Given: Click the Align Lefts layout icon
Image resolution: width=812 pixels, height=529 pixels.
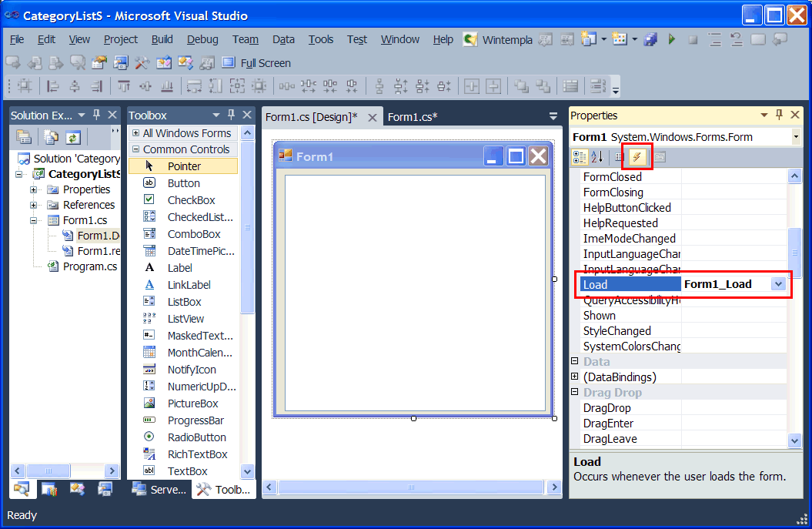Looking at the screenshot, I should (53, 86).
